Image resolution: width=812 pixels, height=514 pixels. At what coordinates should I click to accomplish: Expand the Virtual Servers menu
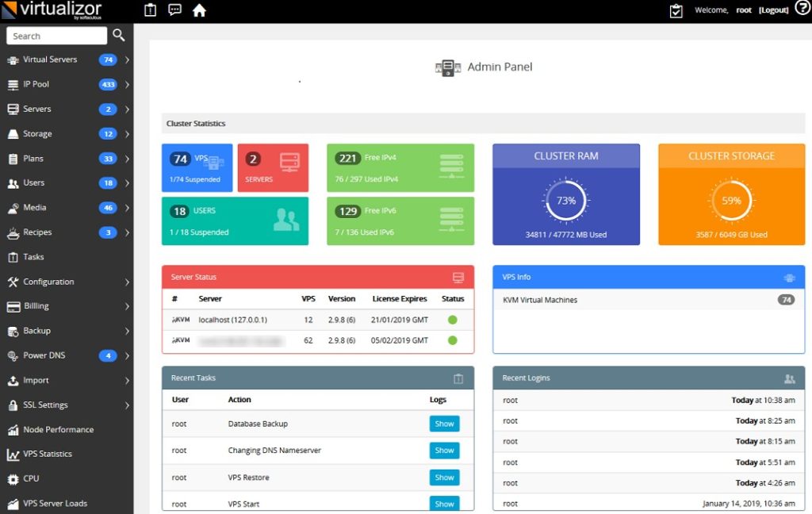coord(51,59)
